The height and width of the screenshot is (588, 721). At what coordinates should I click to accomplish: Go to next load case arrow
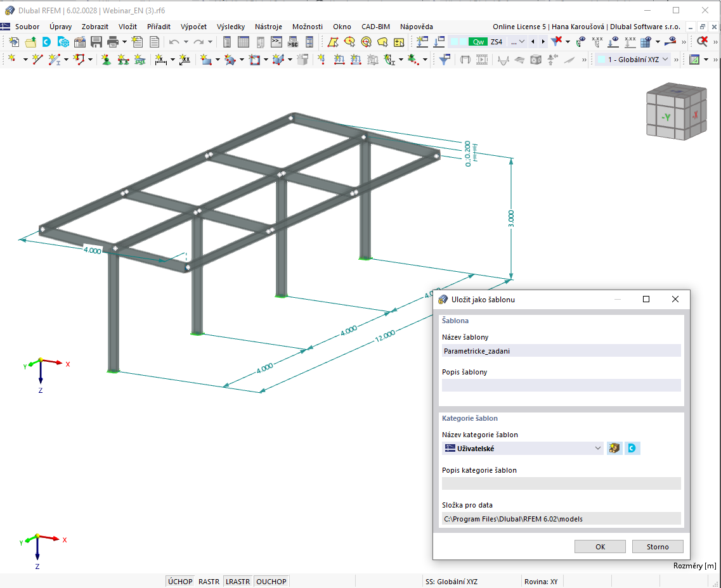pos(543,42)
